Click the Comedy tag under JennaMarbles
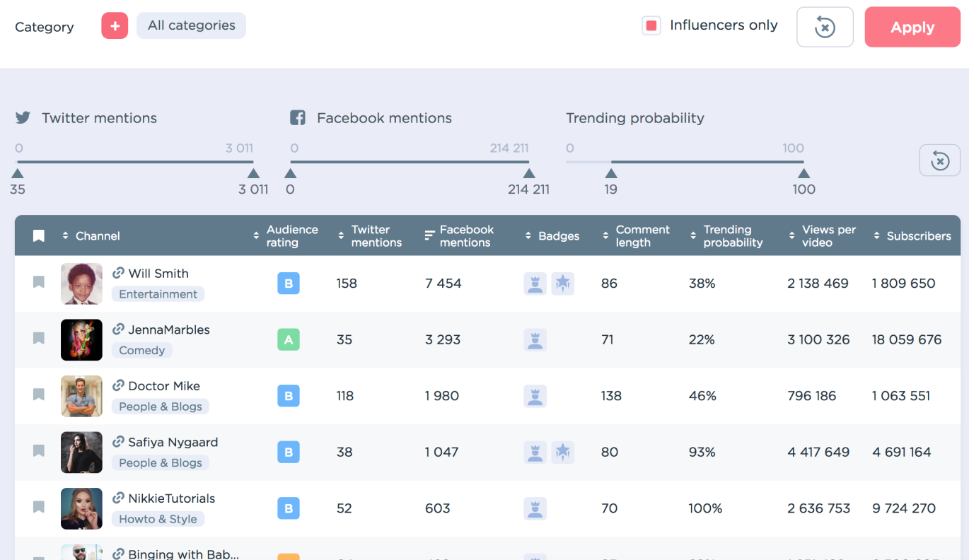The image size is (969, 560). pos(141,350)
